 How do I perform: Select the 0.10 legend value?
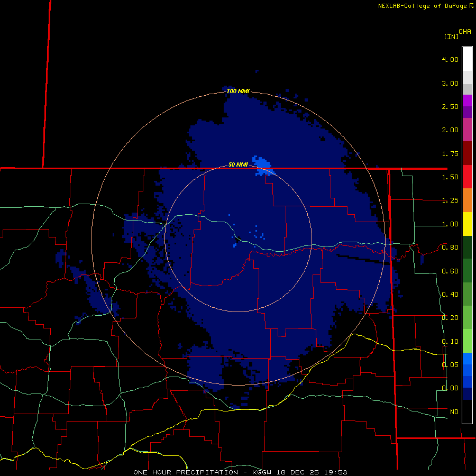450,341
